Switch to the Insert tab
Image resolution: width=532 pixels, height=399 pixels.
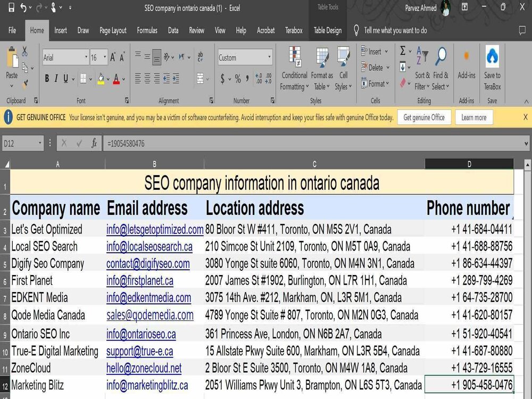tap(61, 30)
